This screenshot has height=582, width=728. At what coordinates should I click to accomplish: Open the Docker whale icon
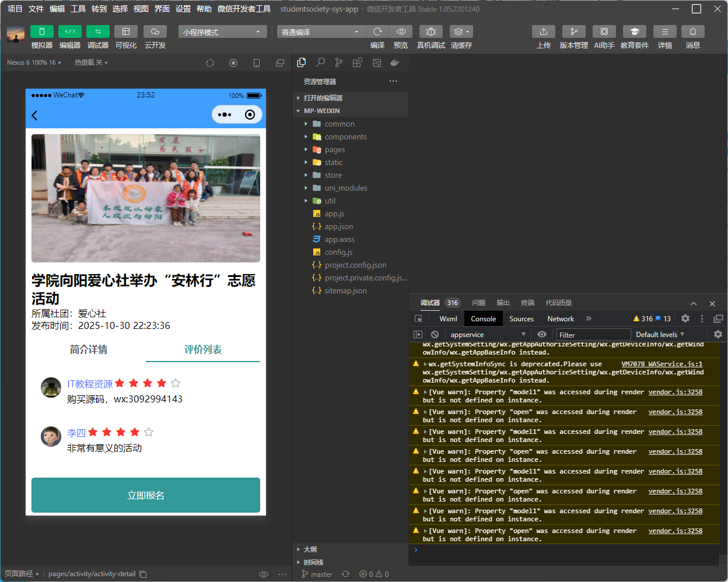395,62
